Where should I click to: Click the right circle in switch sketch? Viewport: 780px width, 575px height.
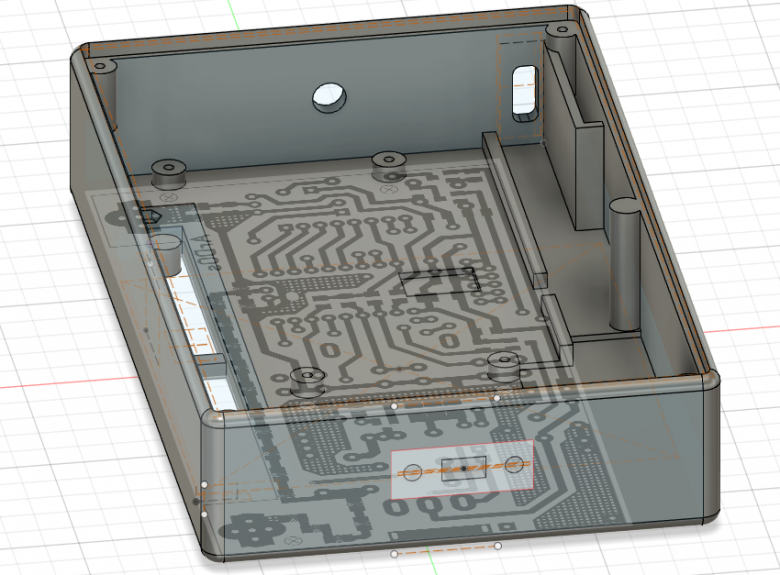click(514, 465)
